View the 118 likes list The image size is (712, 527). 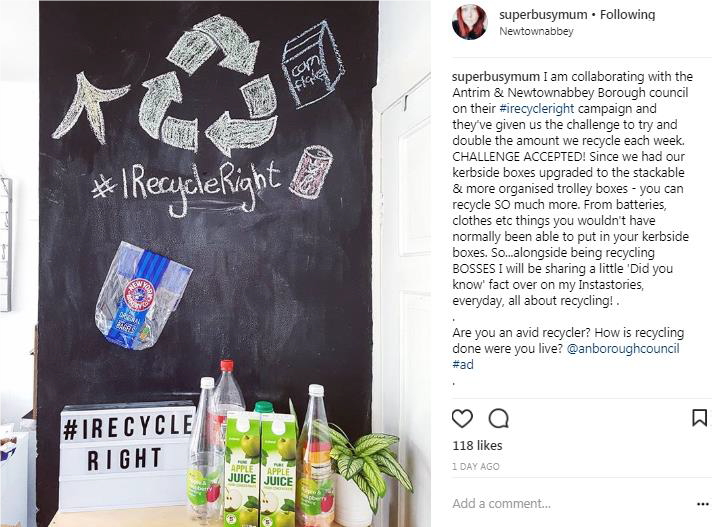(477, 445)
